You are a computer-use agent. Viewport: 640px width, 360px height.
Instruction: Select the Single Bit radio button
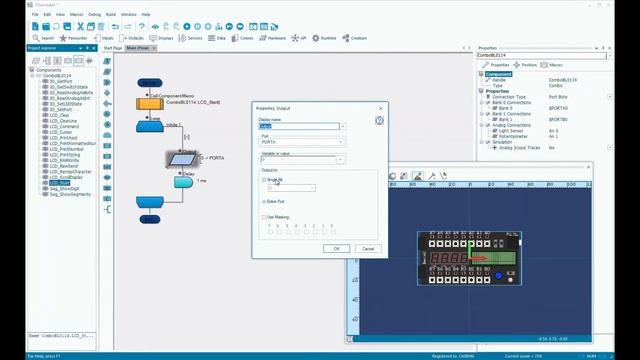click(x=264, y=180)
